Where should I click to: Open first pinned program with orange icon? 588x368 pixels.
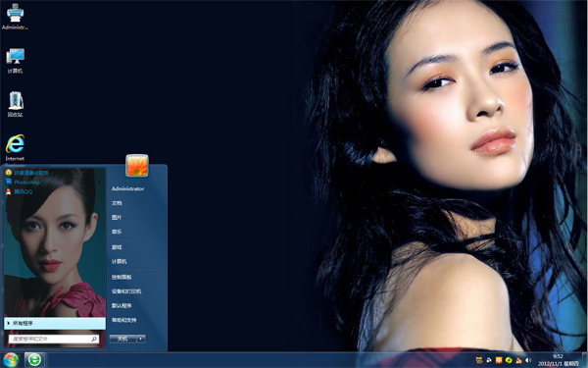point(27,173)
